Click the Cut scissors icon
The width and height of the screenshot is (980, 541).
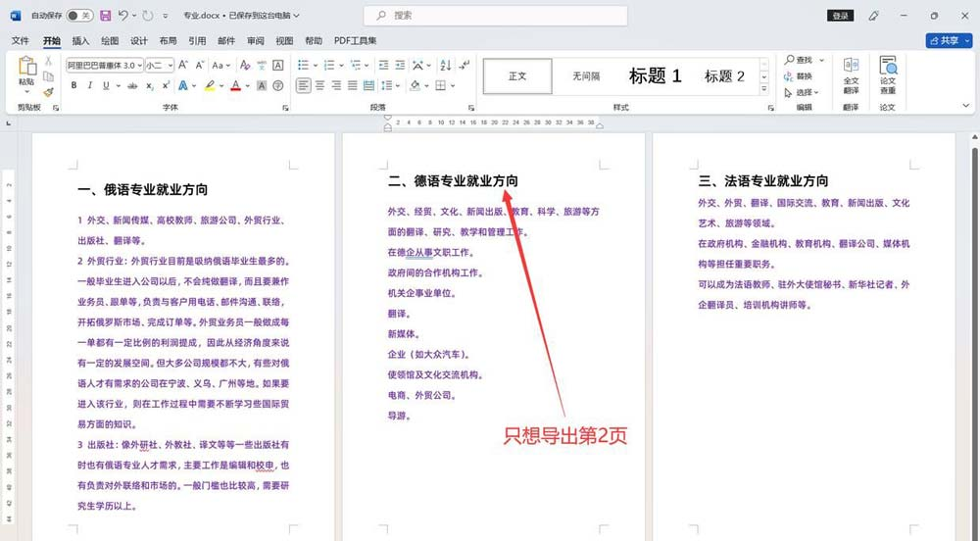[x=48, y=61]
